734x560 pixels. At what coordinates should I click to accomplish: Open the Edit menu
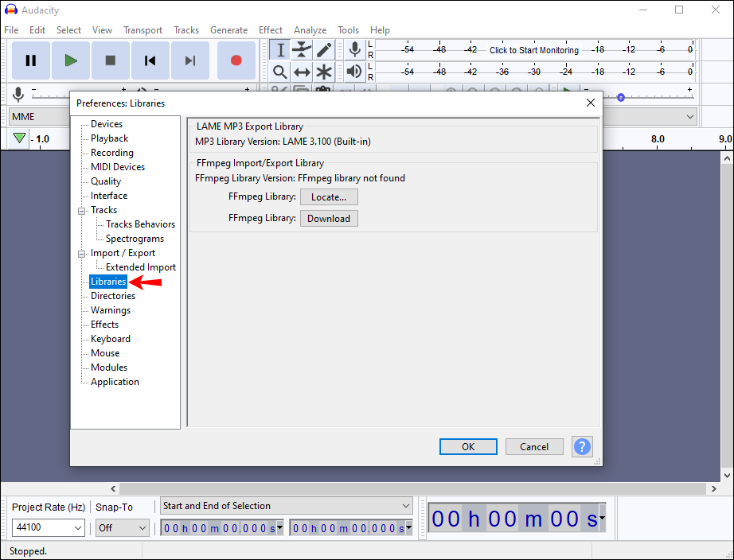37,30
